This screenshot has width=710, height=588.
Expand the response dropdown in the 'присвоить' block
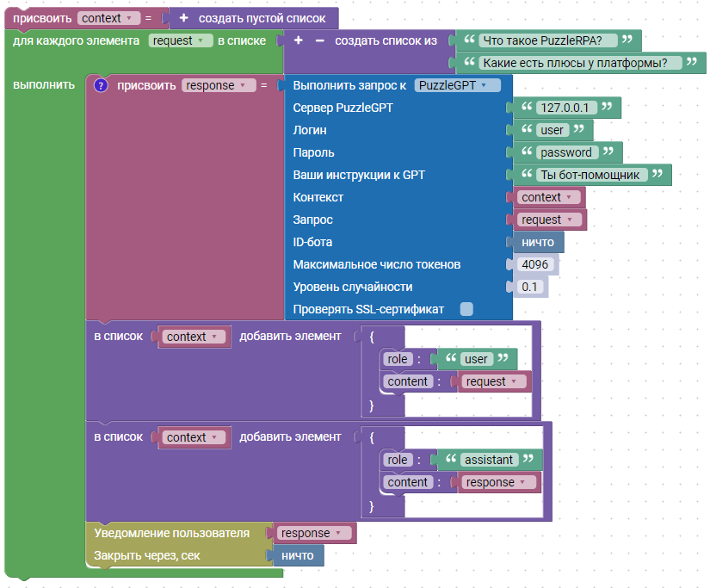(219, 85)
